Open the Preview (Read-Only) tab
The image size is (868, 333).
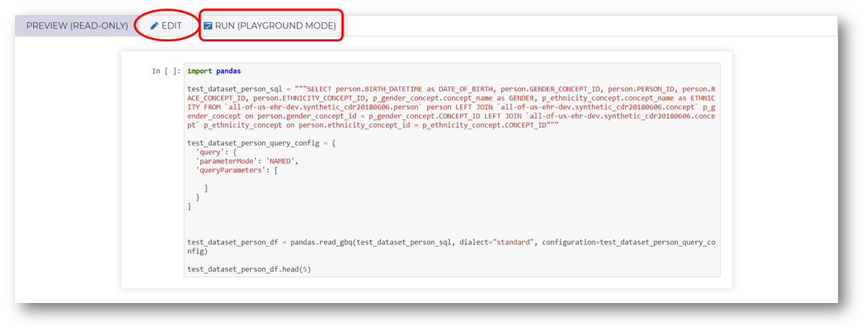(x=76, y=26)
